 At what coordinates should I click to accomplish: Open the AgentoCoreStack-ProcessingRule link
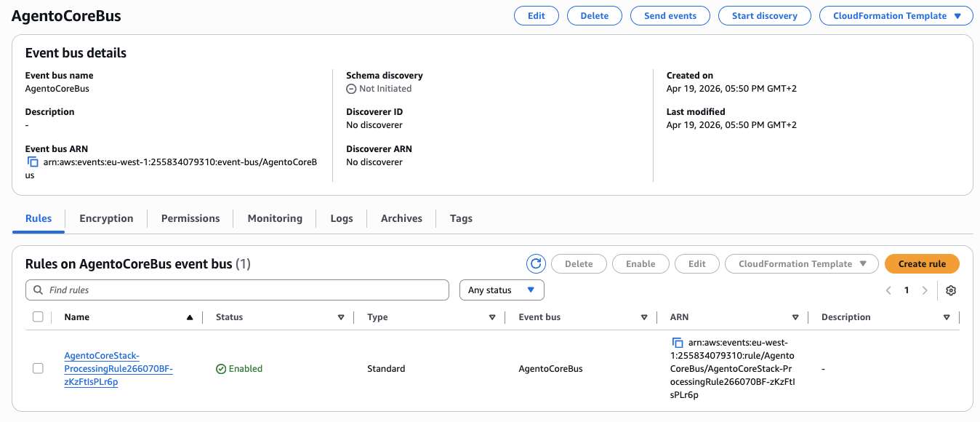(119, 369)
